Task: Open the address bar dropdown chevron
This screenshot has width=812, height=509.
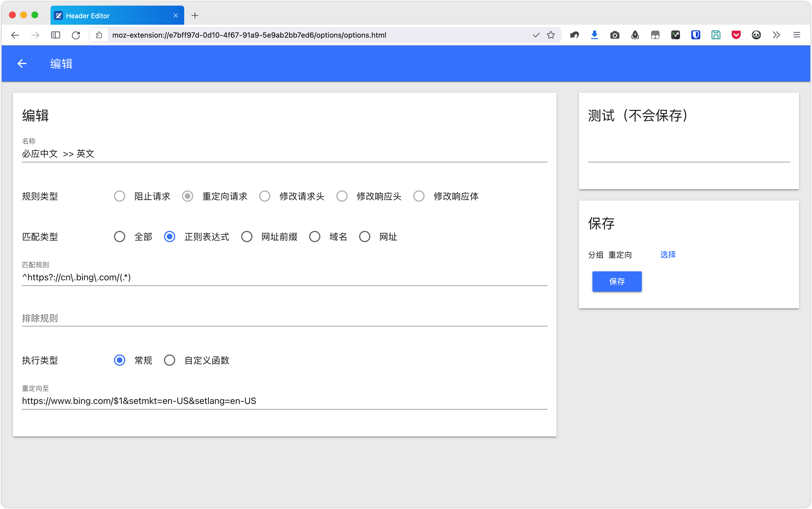Action: point(536,35)
